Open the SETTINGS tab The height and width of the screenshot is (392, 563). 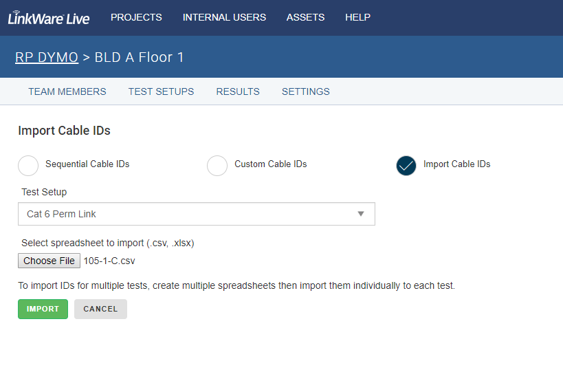[305, 91]
